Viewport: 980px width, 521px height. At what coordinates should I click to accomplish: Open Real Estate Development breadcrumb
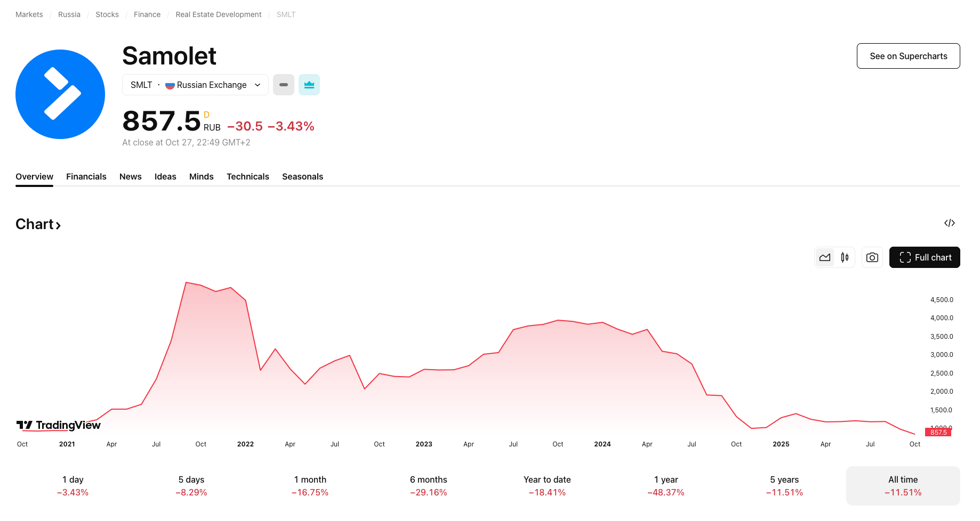[219, 14]
